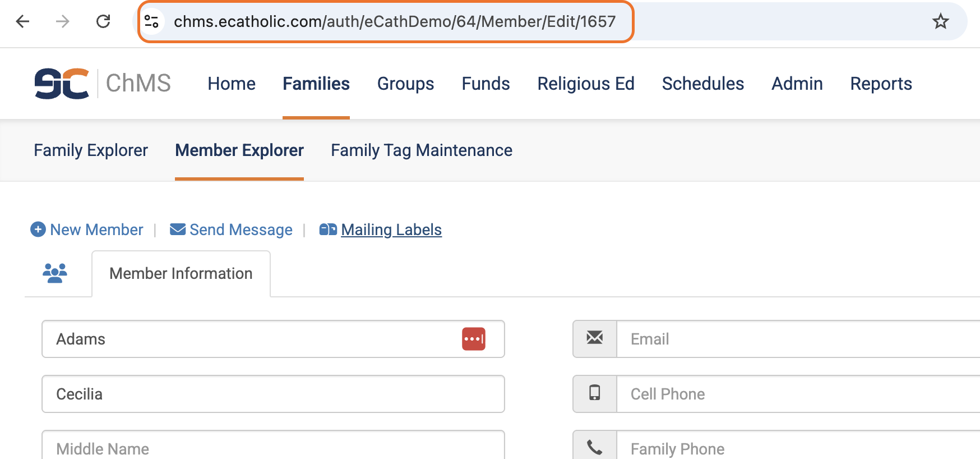The height and width of the screenshot is (459, 980).
Task: Go to Religious Ed menu
Action: coord(586,84)
